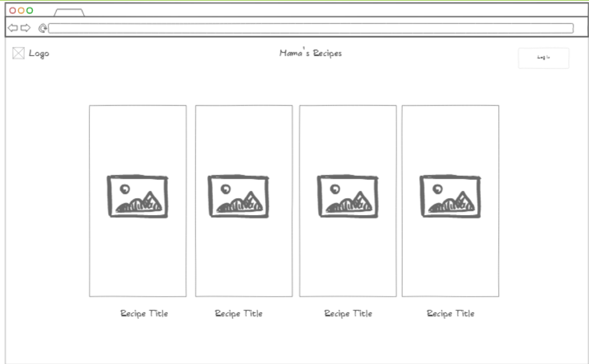Select the empty browser tab
This screenshot has width=589, height=364.
point(69,12)
